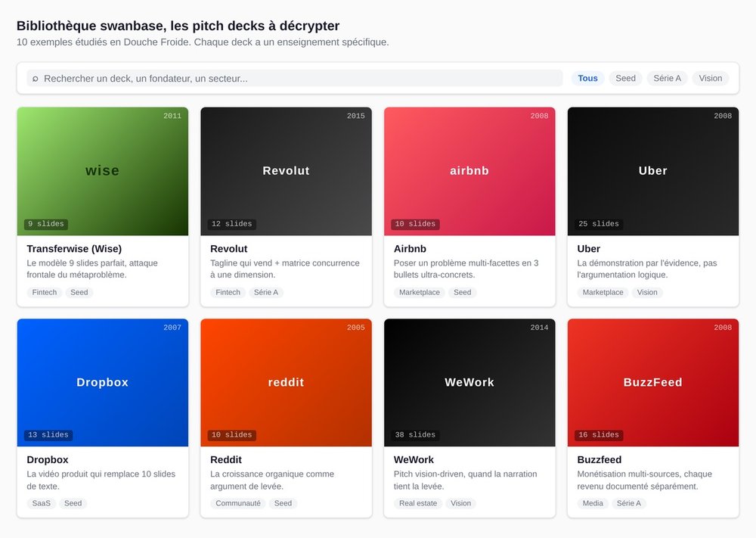Click the Reddit description about croissance organique
This screenshot has width=756, height=538.
tap(272, 480)
